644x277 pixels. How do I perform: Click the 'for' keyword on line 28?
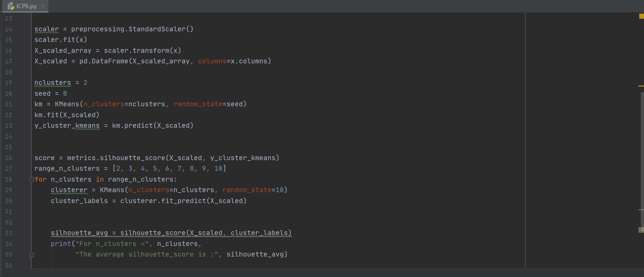41,179
